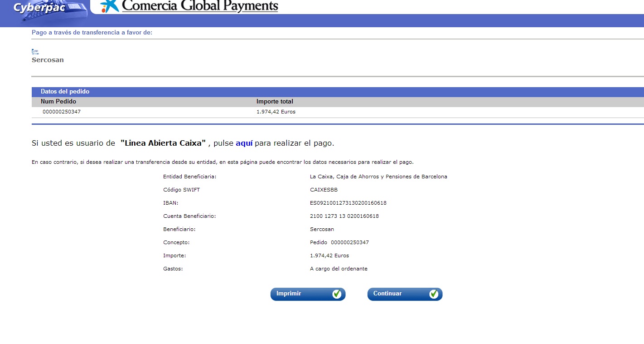Select the IBAN ES0921001273130200160618

348,203
